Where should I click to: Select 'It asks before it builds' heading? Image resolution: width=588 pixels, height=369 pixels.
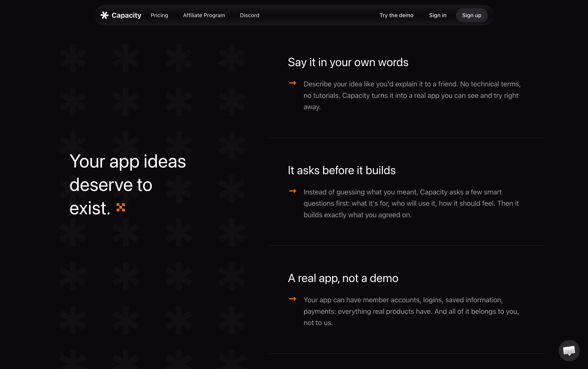[342, 170]
